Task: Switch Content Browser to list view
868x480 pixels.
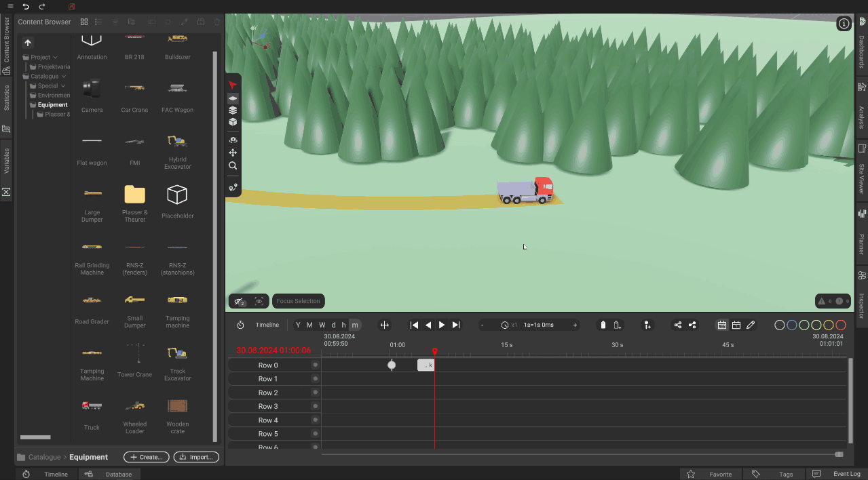Action: tap(98, 22)
